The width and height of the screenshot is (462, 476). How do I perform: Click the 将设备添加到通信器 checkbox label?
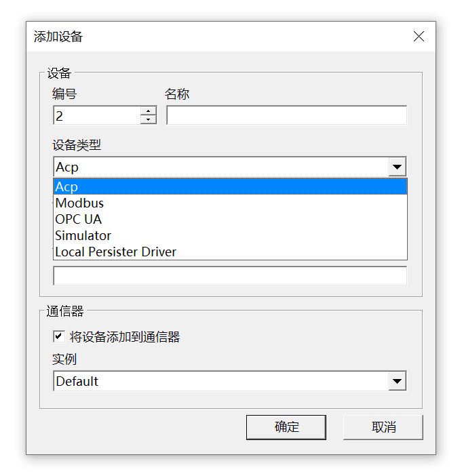point(125,337)
